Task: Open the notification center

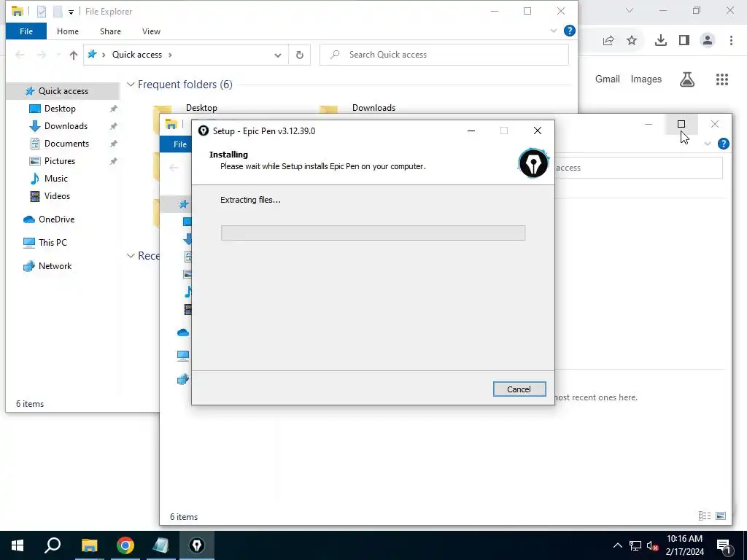Action: point(724,545)
